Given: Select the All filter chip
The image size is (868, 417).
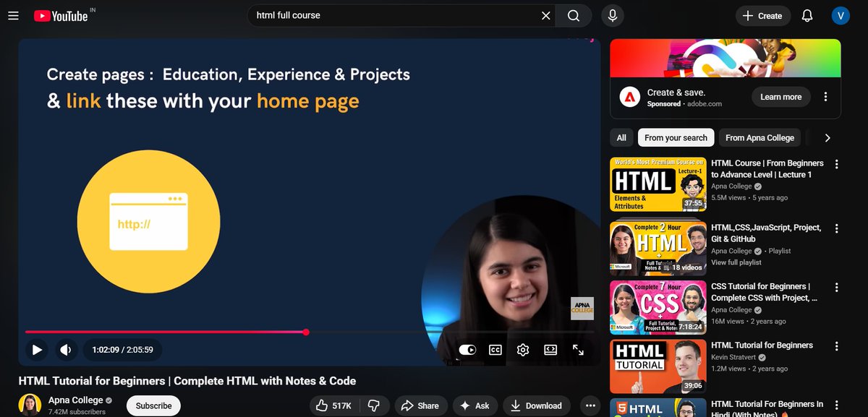Looking at the screenshot, I should click(x=621, y=137).
